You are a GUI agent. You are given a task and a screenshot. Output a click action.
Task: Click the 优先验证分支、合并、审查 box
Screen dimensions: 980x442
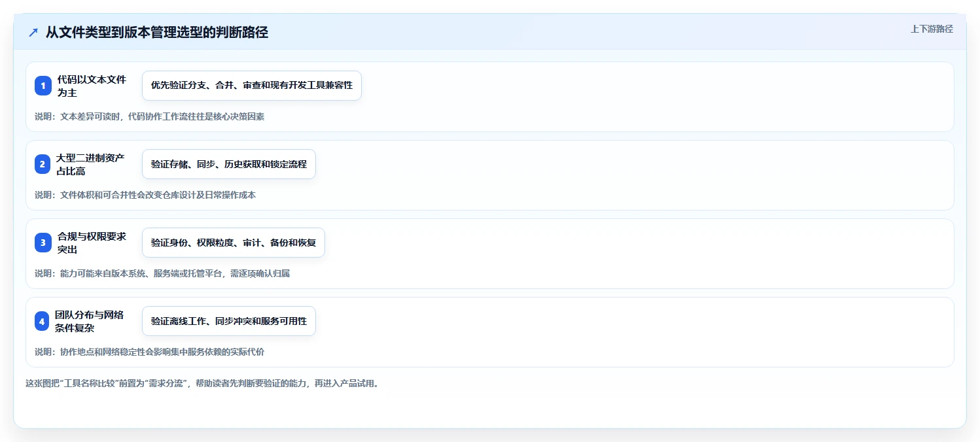(252, 86)
